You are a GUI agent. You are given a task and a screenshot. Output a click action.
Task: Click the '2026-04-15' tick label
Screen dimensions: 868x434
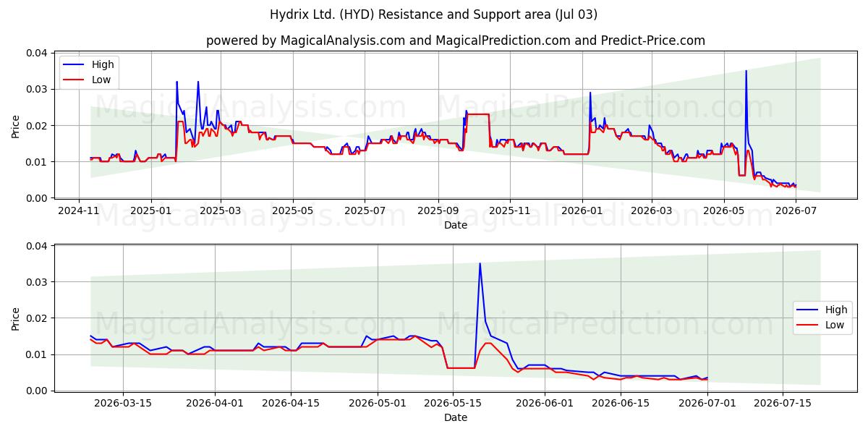[291, 403]
